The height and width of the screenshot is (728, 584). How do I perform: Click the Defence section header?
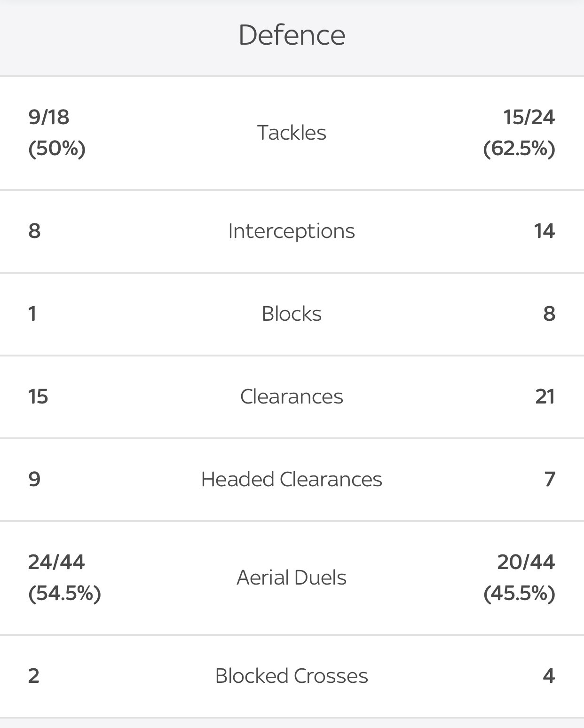click(x=292, y=35)
